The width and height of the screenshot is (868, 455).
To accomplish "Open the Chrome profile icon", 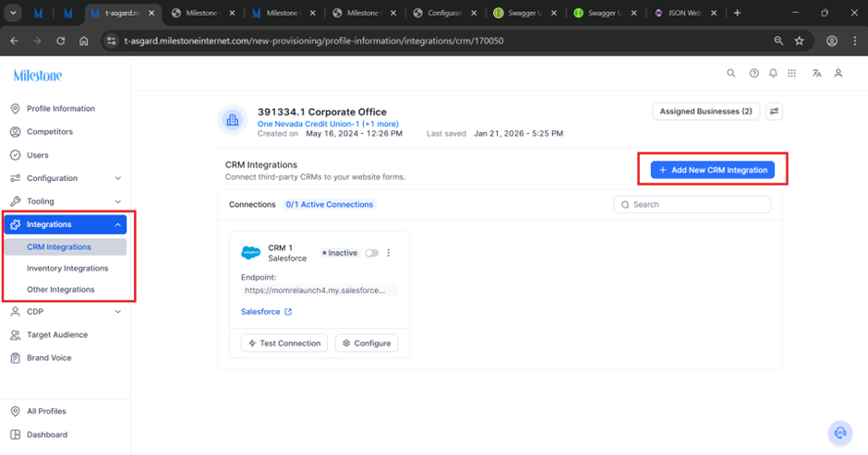I will point(831,41).
